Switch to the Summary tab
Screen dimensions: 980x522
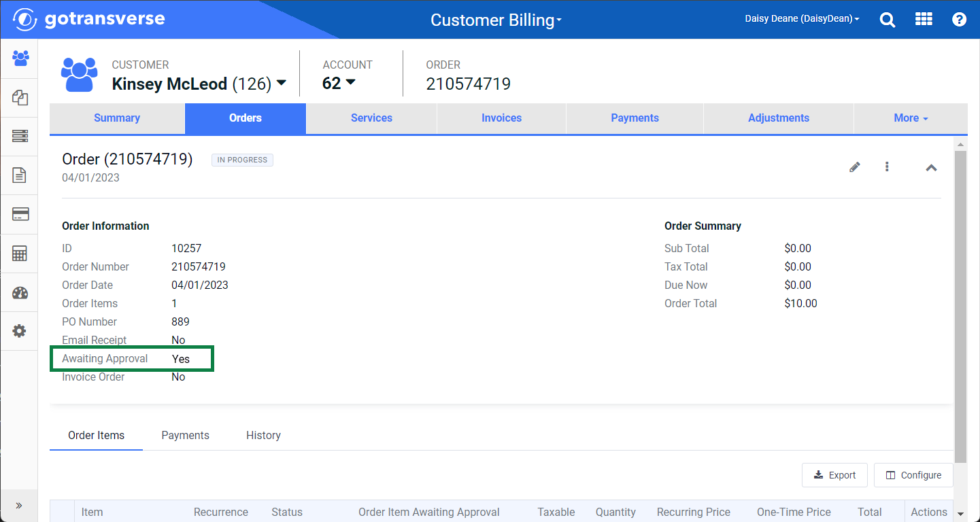tap(117, 118)
